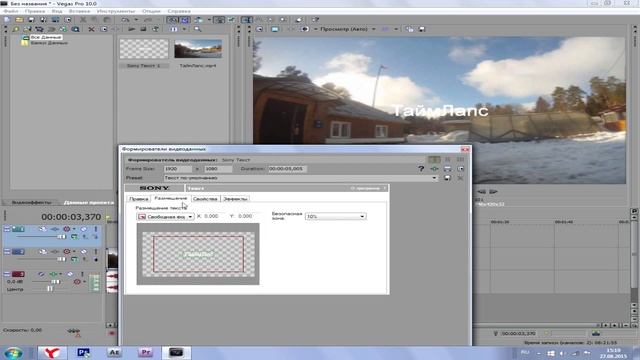Viewport: 640px width, 360px height.
Task: Click the save preset disk icon
Action: pos(447,178)
